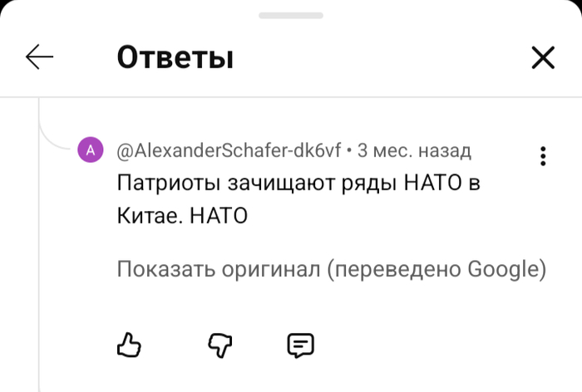Open the @AlexanderSchafer-dk6vf channel link
The width and height of the screenshot is (582, 392).
click(x=229, y=151)
